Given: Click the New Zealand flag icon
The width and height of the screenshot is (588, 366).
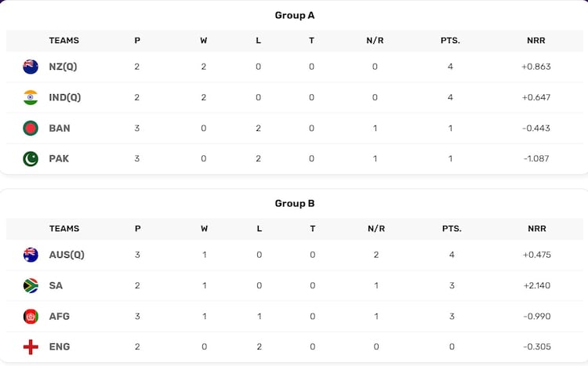Looking at the screenshot, I should click(x=31, y=67).
